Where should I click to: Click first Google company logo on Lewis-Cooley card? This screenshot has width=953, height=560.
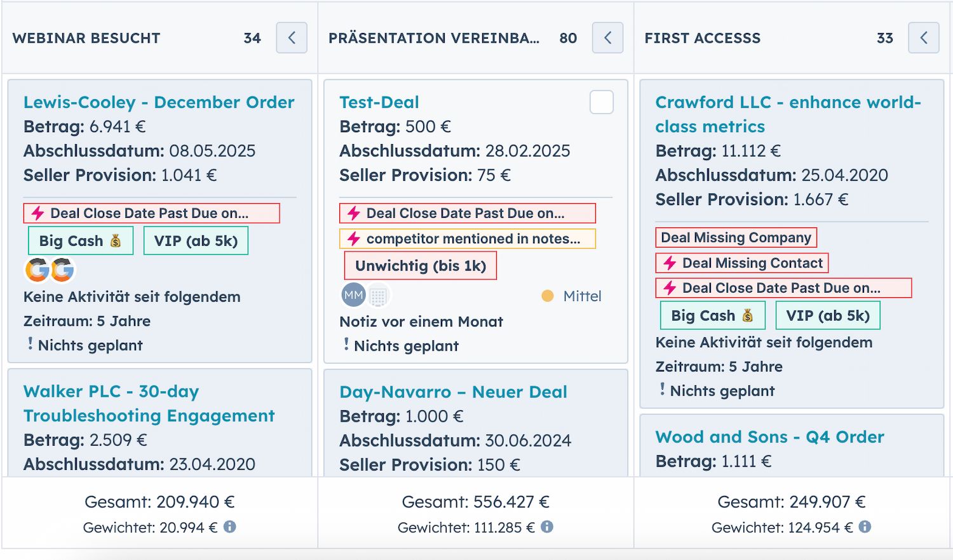[x=37, y=270]
